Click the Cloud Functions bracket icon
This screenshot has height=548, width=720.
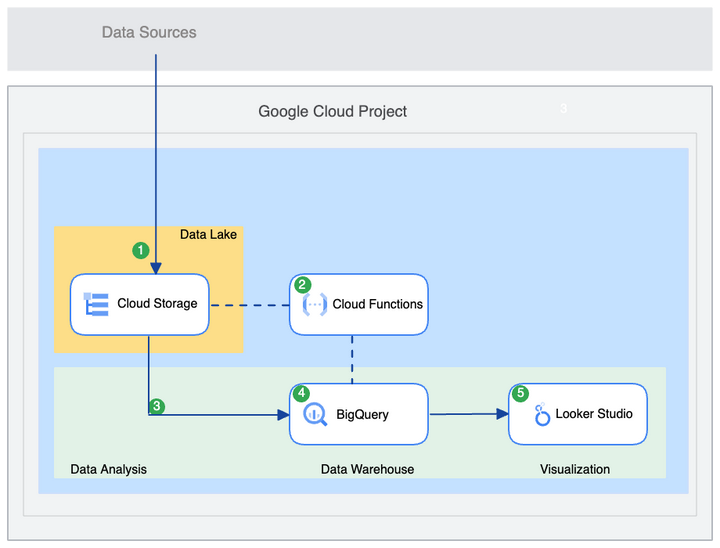point(315,304)
